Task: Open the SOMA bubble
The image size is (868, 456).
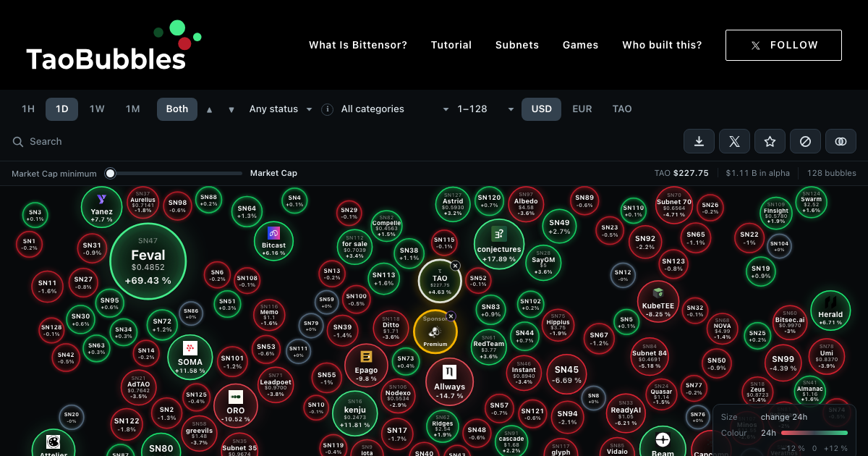Action: click(190, 357)
